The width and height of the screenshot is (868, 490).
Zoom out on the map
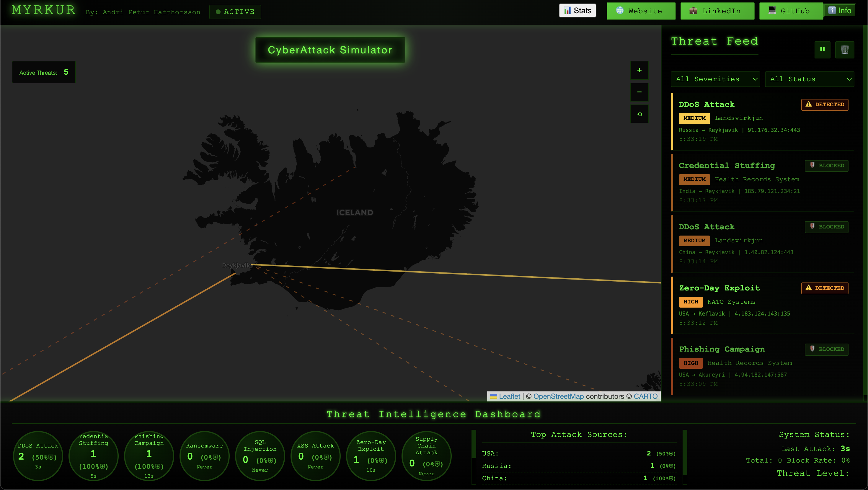[x=639, y=92]
